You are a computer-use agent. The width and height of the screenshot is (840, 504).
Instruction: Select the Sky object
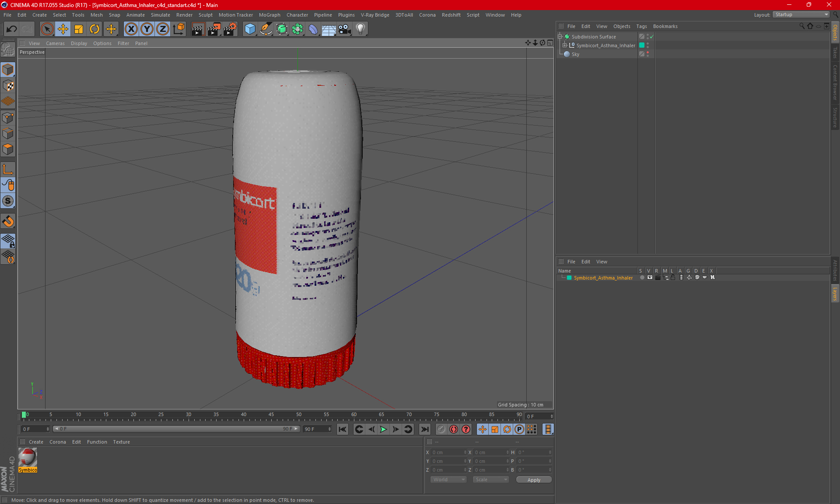(x=575, y=54)
